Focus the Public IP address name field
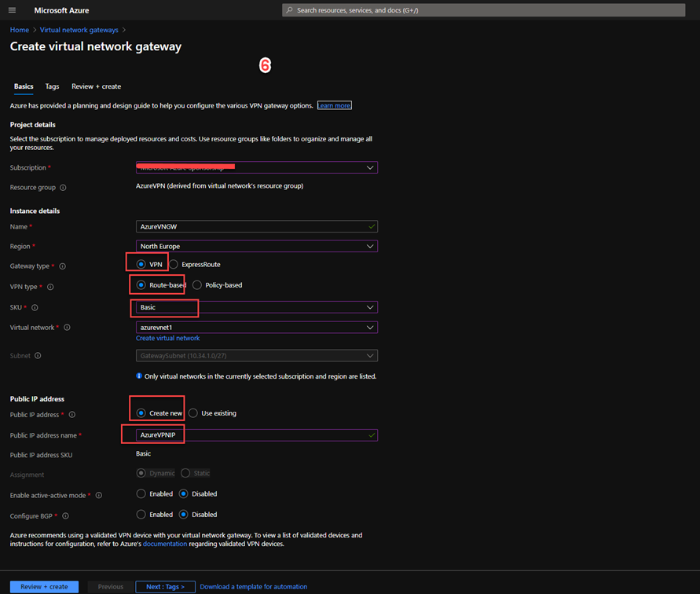This screenshot has width=700, height=594. click(257, 435)
